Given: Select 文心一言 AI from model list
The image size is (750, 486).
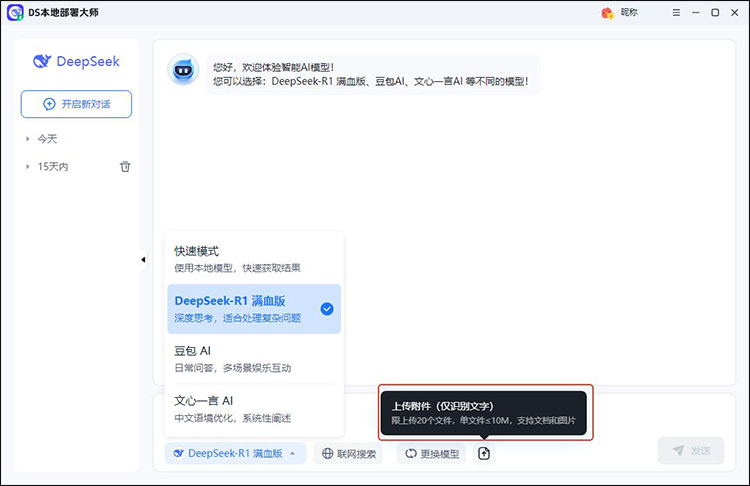Looking at the screenshot, I should pos(254,409).
